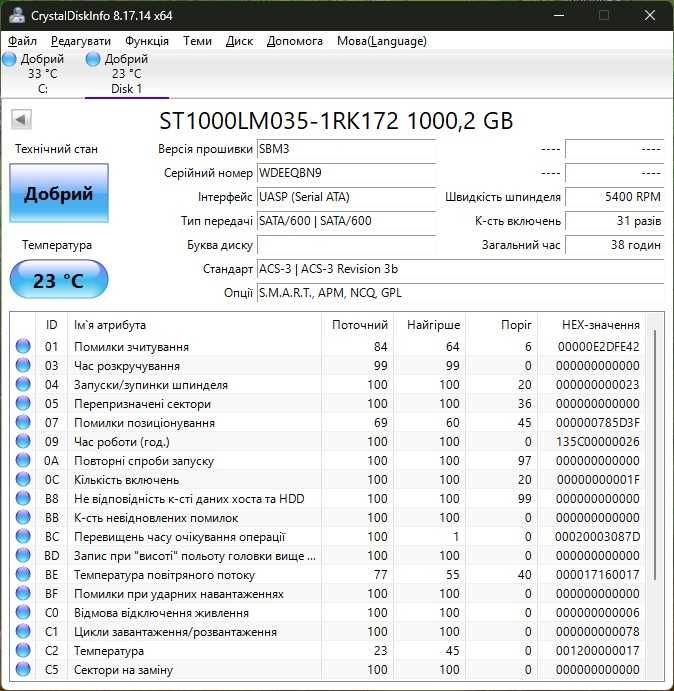This screenshot has height=691, width=674.
Task: Select the Disk 1 tab
Action: pos(127,74)
